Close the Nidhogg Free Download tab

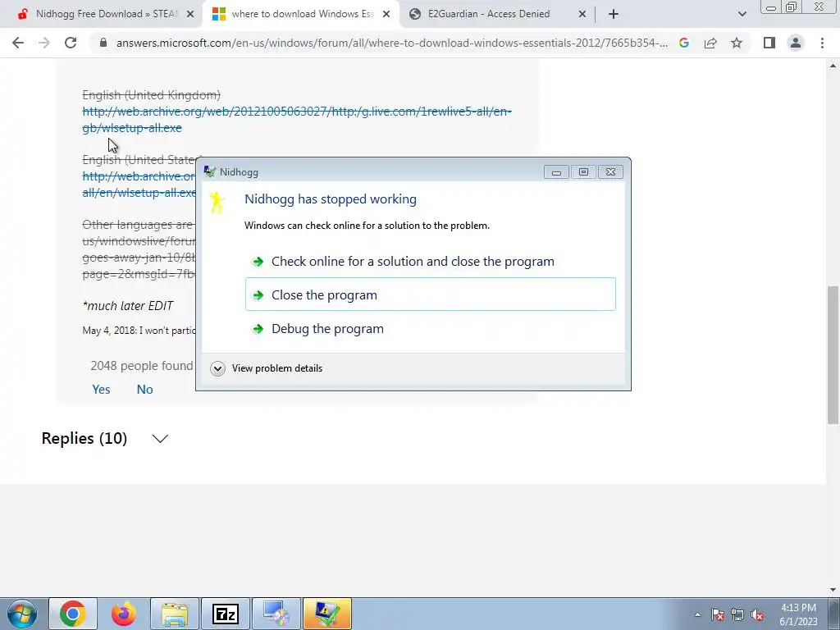(x=190, y=14)
